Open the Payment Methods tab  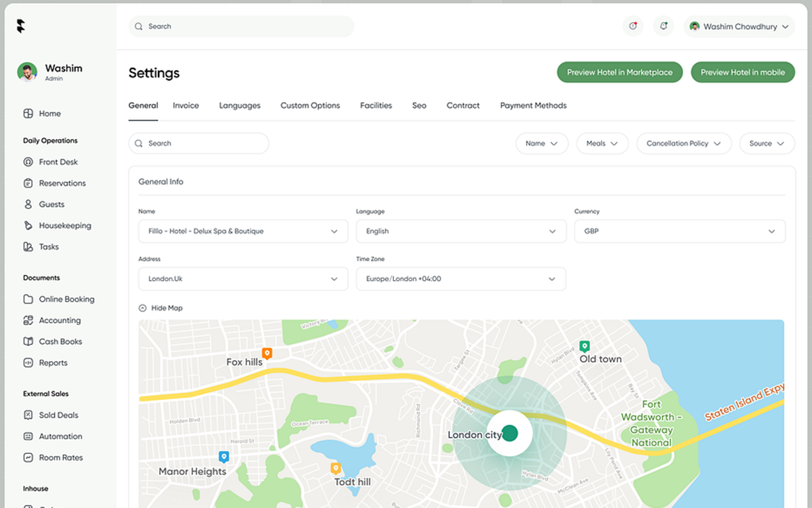(x=533, y=105)
